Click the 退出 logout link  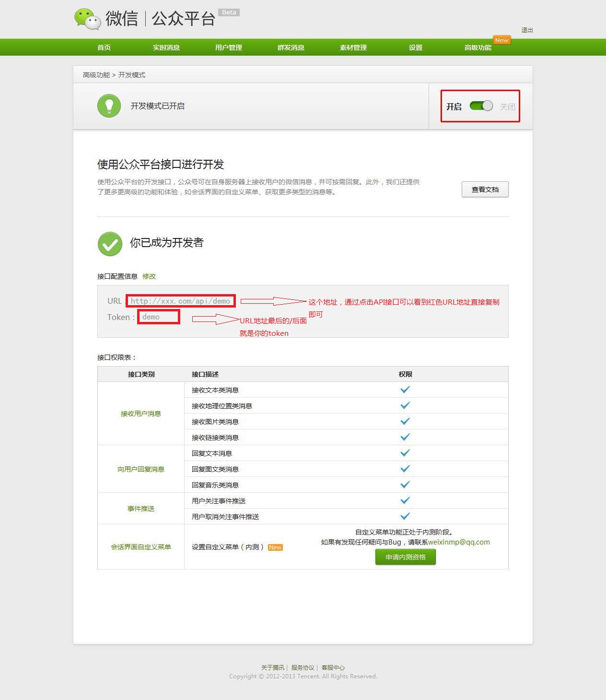(527, 30)
